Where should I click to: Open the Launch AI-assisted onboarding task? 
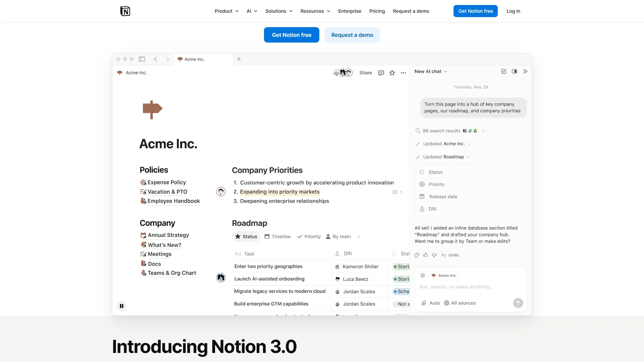click(269, 279)
